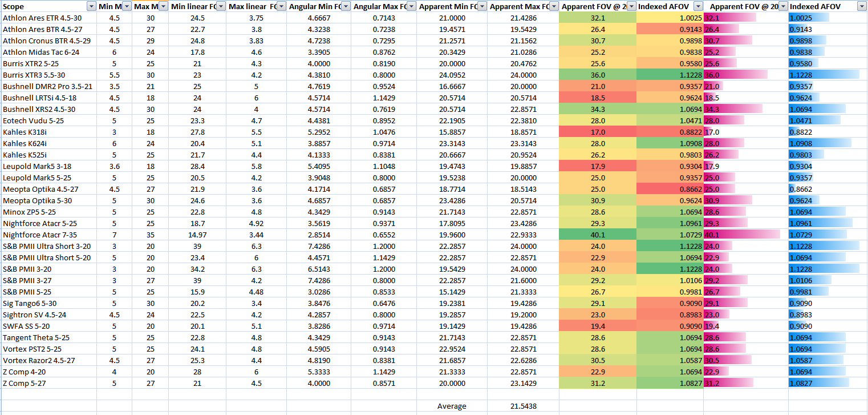This screenshot has width=868, height=415.
Task: Select green 40.1 Apparent FOV cell
Action: click(598, 235)
